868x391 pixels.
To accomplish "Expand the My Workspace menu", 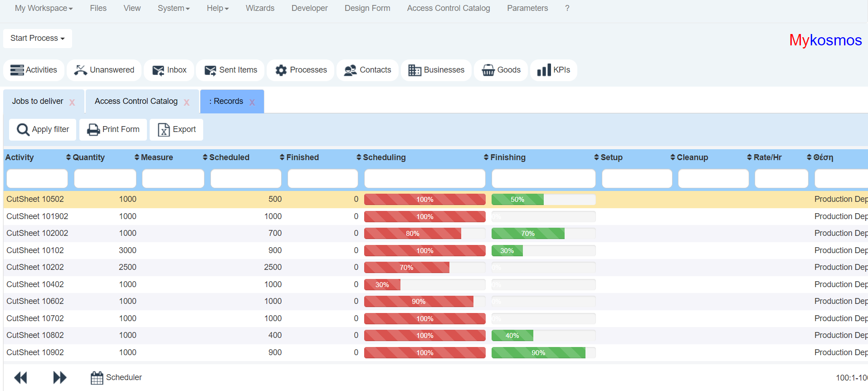I will pos(44,8).
